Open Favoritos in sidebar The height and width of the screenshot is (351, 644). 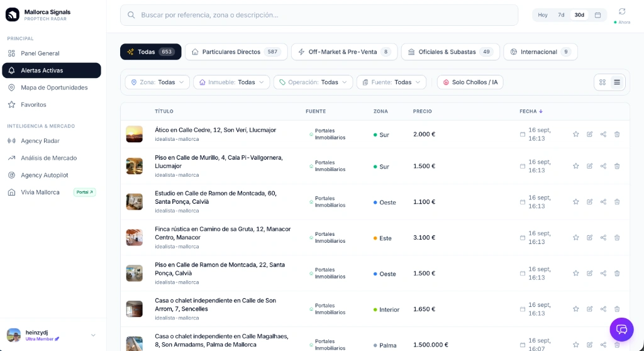tap(52, 105)
